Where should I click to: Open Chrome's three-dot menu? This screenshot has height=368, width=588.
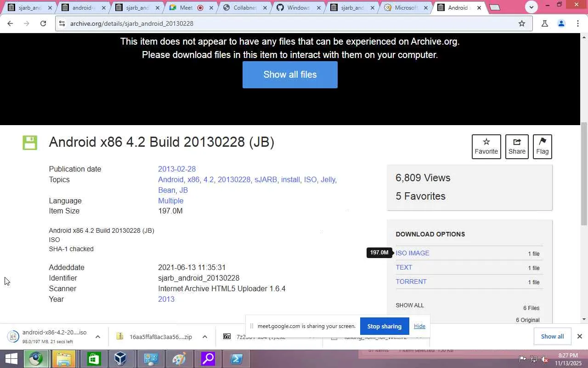click(x=578, y=23)
